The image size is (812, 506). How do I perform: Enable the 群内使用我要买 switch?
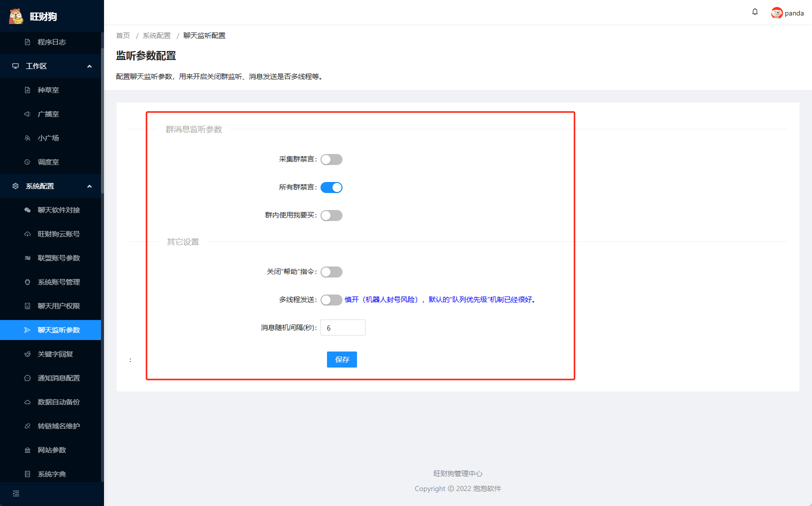(x=331, y=215)
